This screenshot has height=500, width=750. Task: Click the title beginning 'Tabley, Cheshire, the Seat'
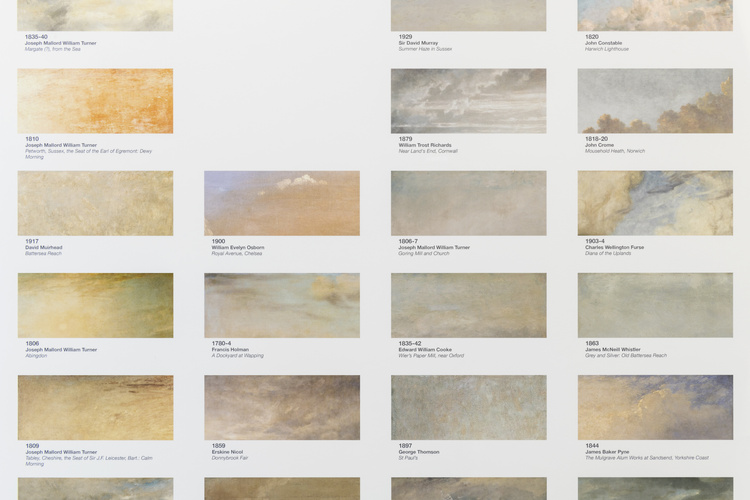(88, 461)
